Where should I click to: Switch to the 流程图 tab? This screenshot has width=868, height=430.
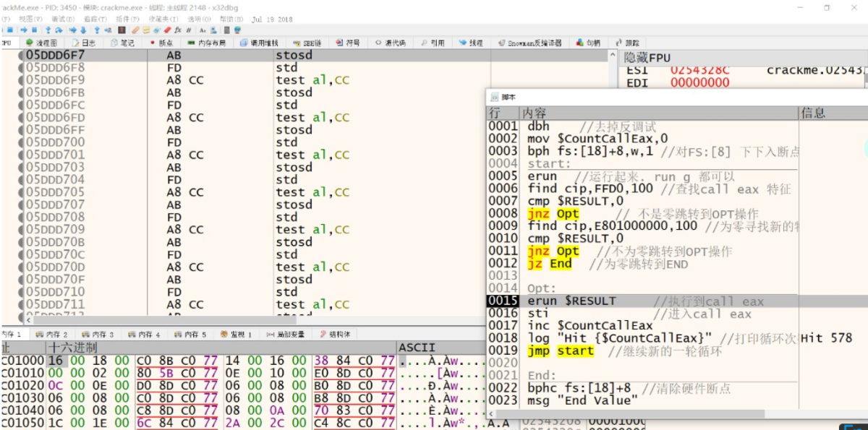click(x=41, y=43)
